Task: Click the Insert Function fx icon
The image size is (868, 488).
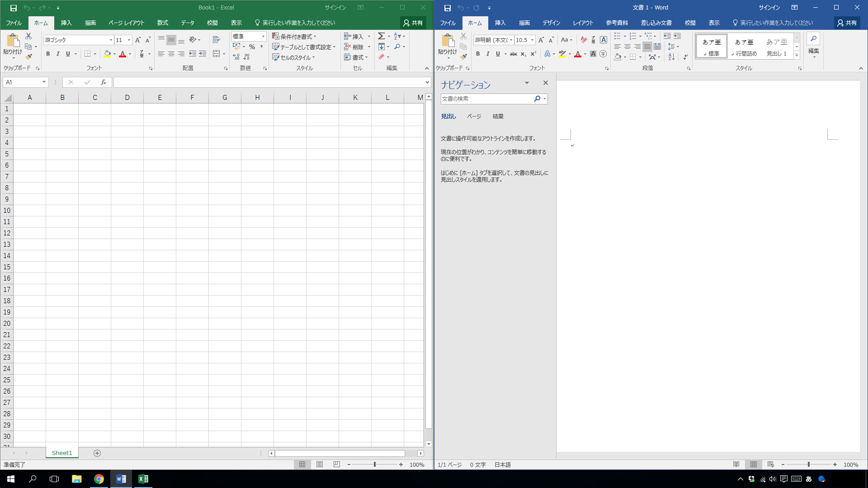Action: (104, 82)
